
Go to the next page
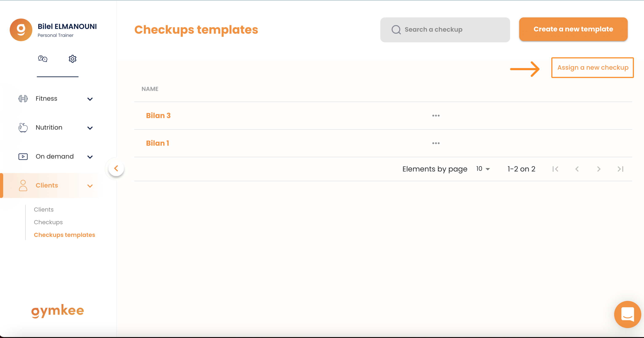[x=599, y=169]
